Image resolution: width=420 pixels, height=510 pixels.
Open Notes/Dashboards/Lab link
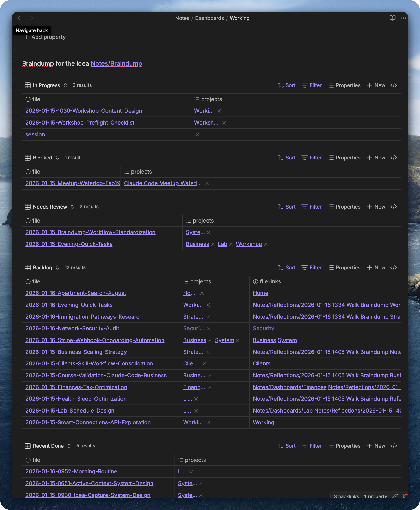click(283, 411)
